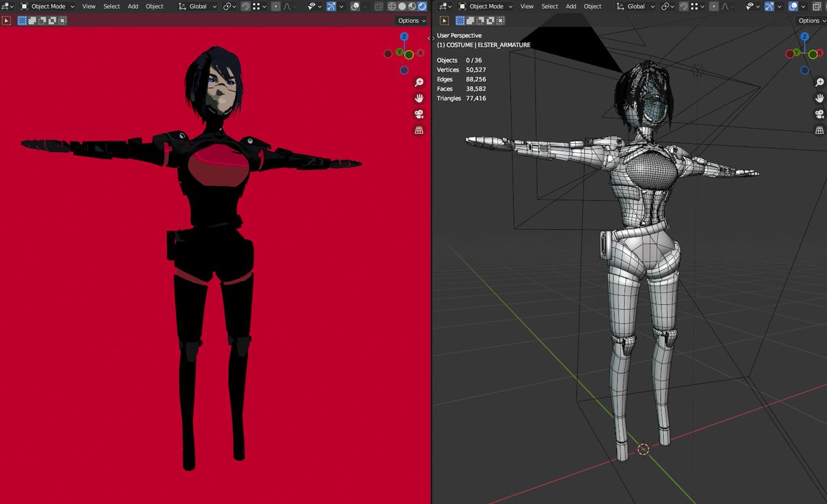Open Global orientation dropdown in wireframe viewport
827x504 pixels.
[x=636, y=6]
